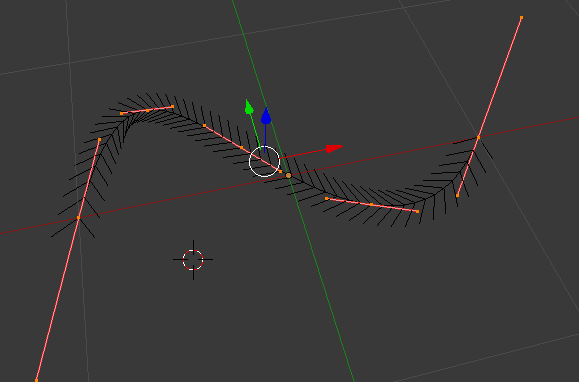Image resolution: width=579 pixels, height=382 pixels.
Task: Select the control point at the curve's lower-right dip
Action: pyautogui.click(x=371, y=204)
